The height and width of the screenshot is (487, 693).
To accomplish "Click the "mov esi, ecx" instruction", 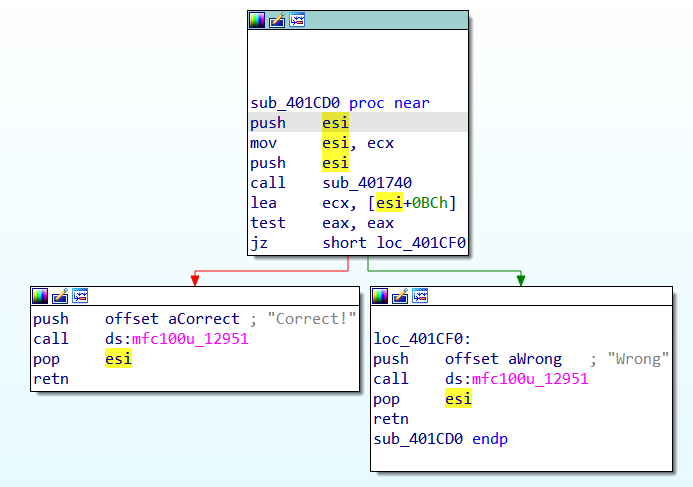I will tap(322, 143).
